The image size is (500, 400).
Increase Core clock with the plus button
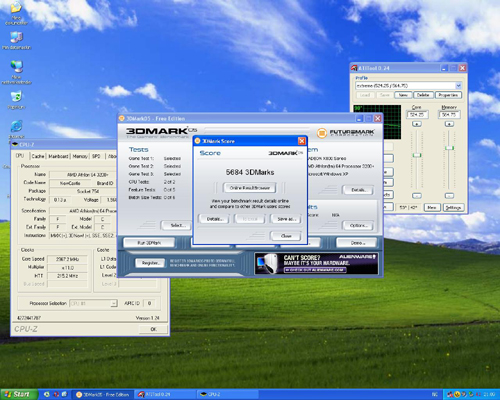point(417,124)
